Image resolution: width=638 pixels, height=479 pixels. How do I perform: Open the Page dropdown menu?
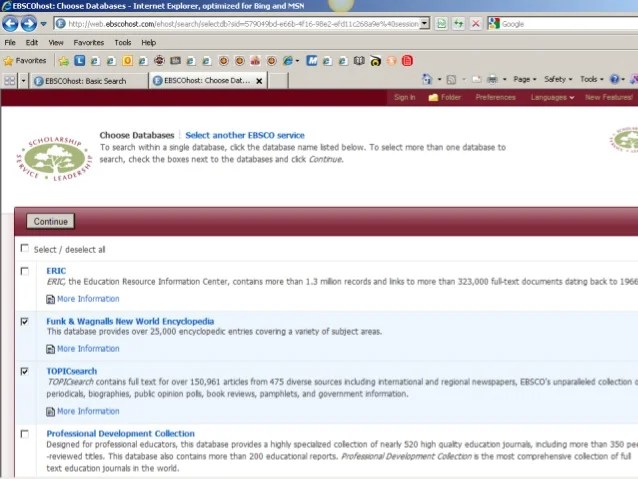525,79
